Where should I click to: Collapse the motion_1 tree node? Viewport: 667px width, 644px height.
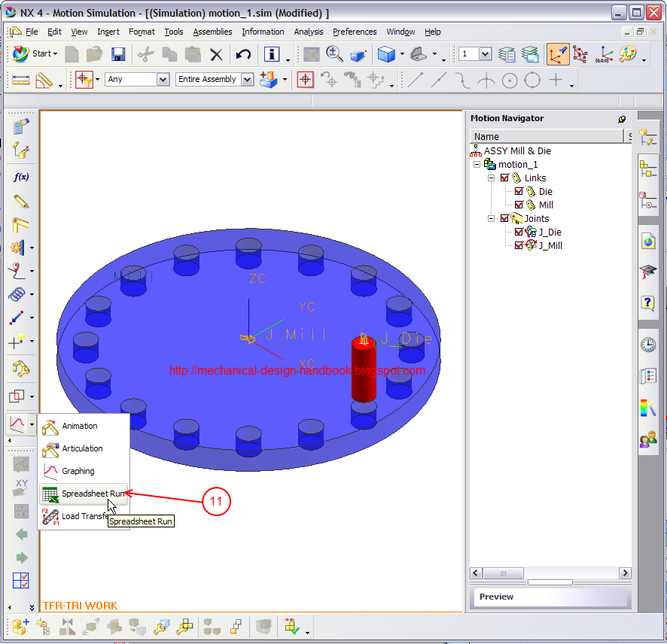pos(477,164)
